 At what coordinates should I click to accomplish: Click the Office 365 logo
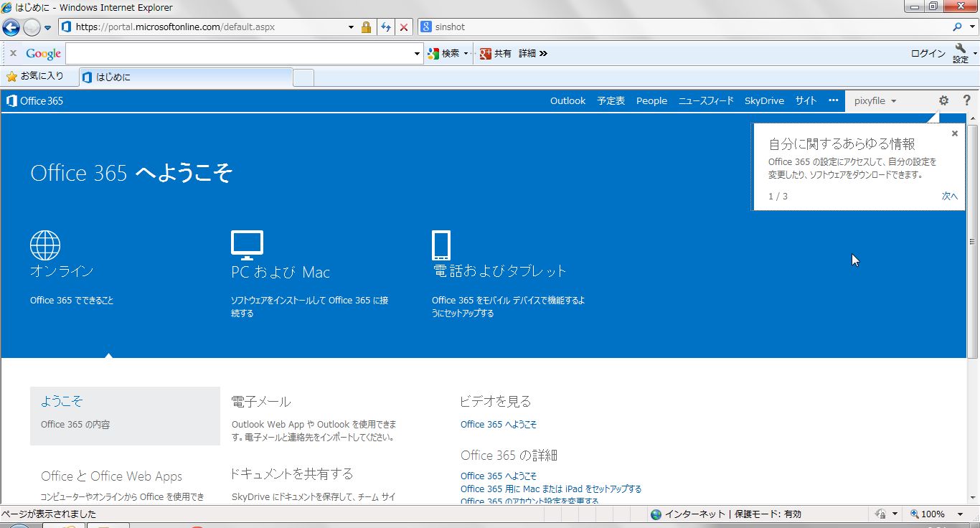(34, 101)
